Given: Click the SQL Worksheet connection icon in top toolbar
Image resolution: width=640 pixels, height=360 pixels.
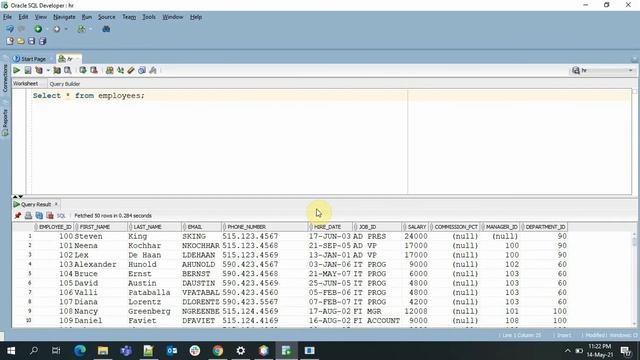Looking at the screenshot, I should [82, 29].
